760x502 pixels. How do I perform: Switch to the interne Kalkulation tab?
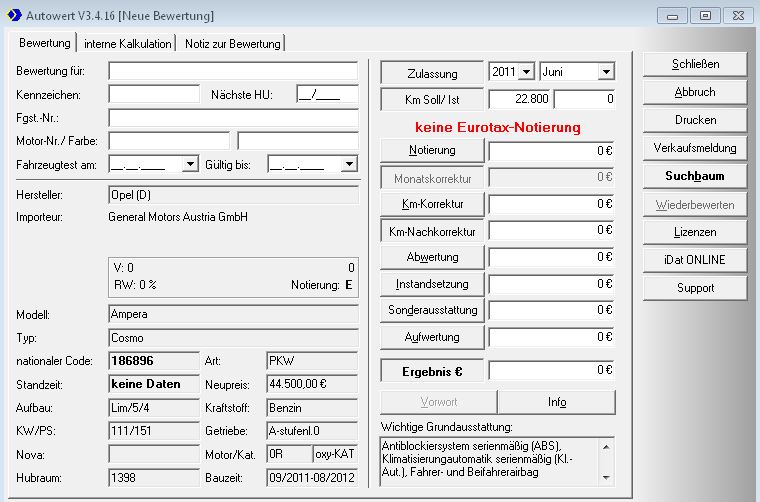point(127,43)
